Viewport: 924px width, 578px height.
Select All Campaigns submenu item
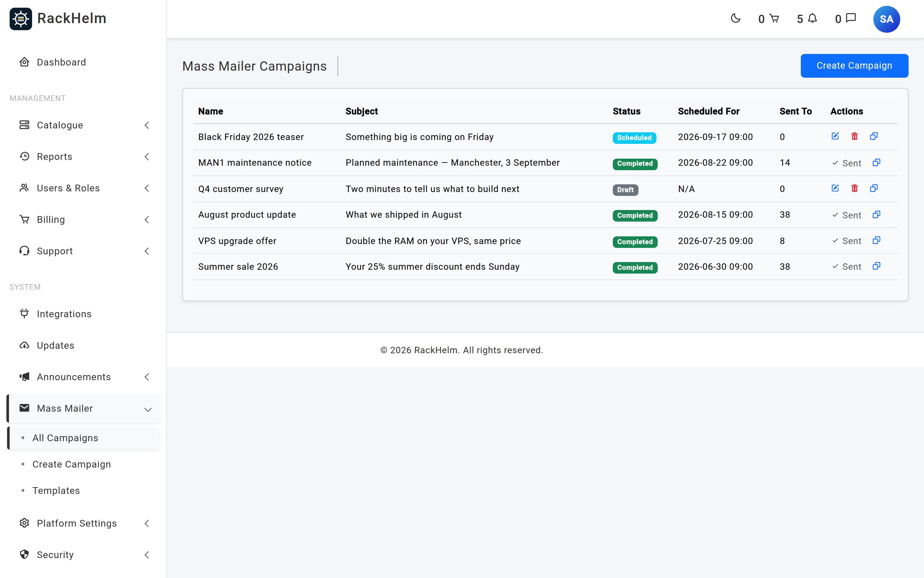pyautogui.click(x=83, y=438)
